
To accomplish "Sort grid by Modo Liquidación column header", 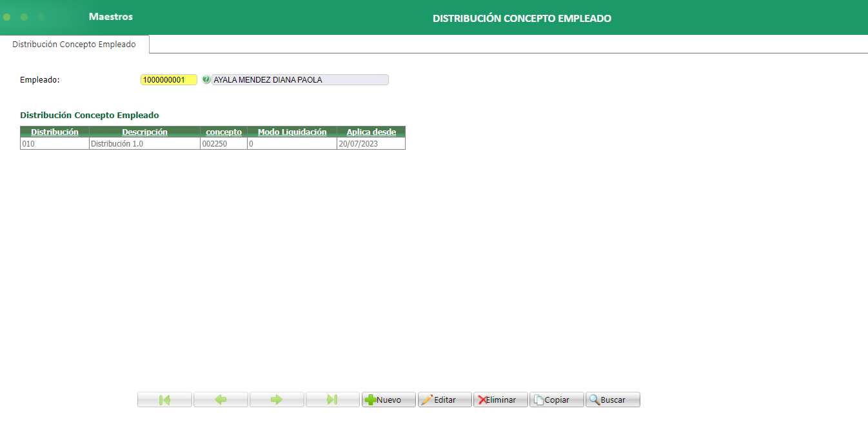I will point(291,132).
